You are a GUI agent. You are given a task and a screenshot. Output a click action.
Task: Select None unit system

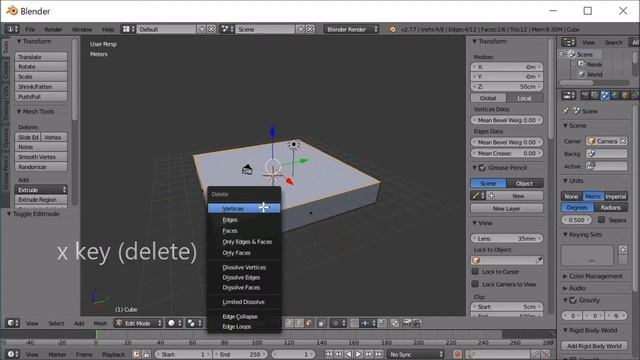571,196
